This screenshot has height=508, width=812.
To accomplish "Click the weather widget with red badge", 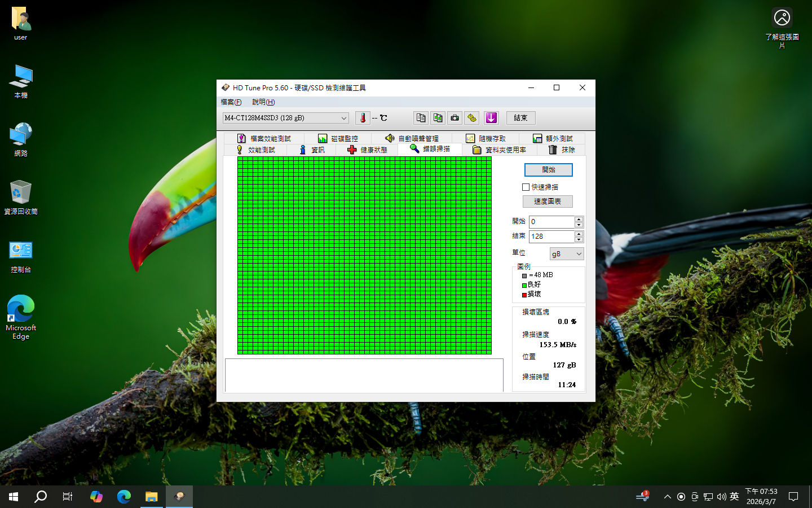I will [642, 497].
